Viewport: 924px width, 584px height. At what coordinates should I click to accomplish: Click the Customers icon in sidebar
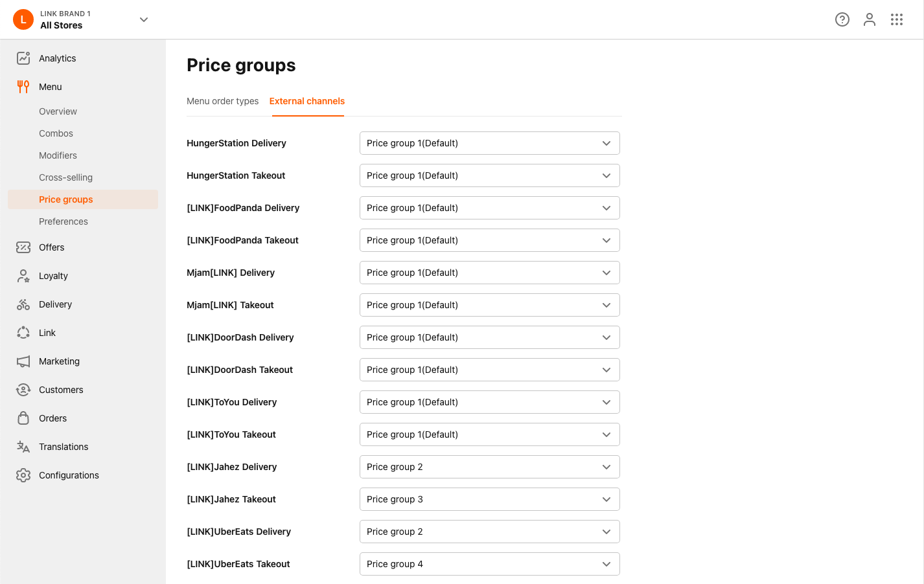pos(23,390)
